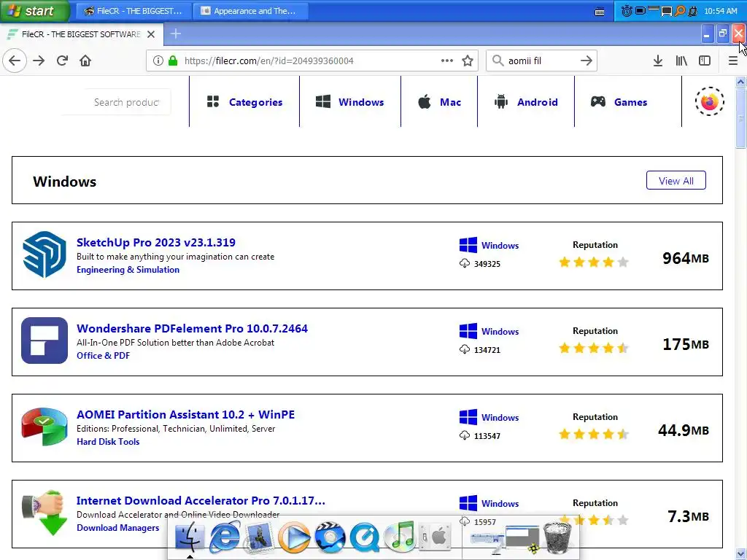Open the Android section in site navigation

click(526, 102)
